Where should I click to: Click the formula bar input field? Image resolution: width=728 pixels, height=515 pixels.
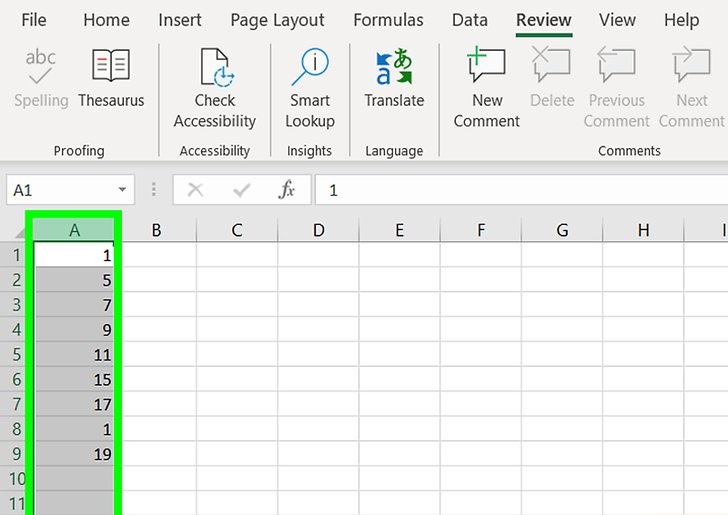pyautogui.click(x=520, y=190)
